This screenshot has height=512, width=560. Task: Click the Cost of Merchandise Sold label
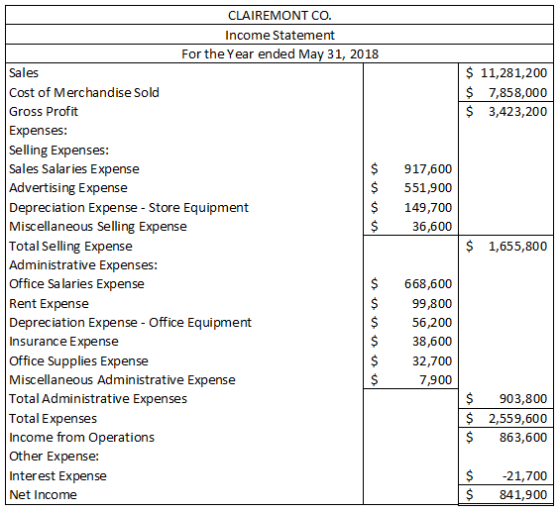84,92
